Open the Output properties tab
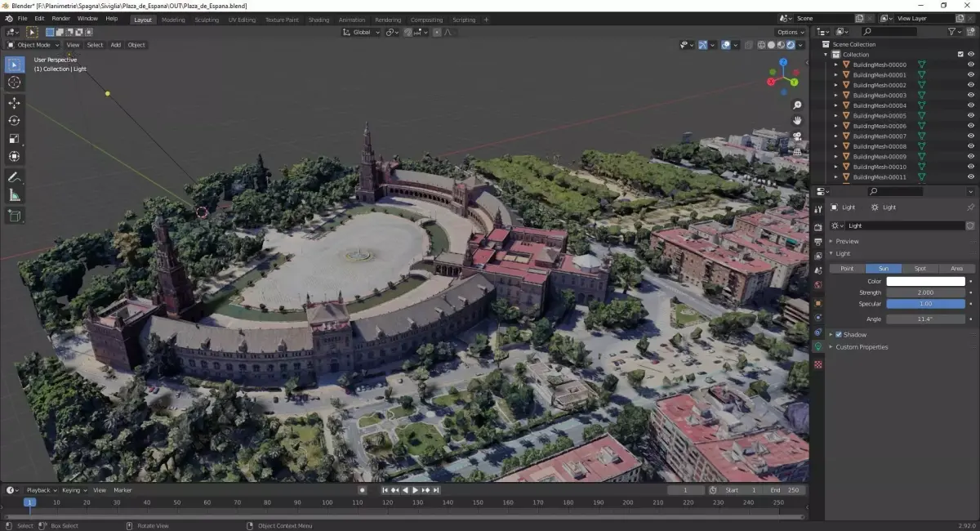Screen dimensions: 980x531 [818, 242]
